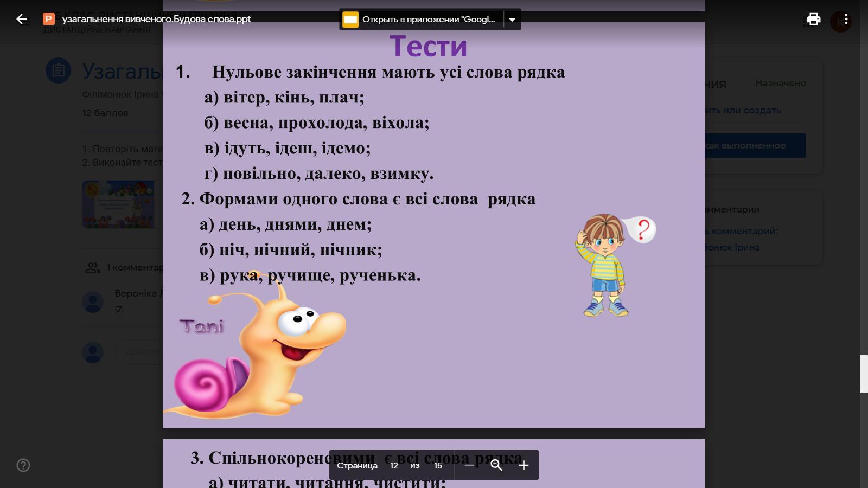
Task: Click the total page count 15
Action: [x=438, y=465]
